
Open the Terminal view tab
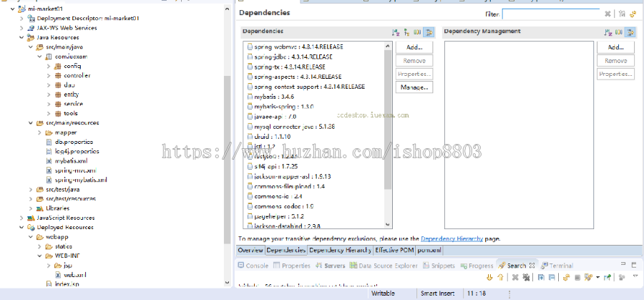click(557, 266)
